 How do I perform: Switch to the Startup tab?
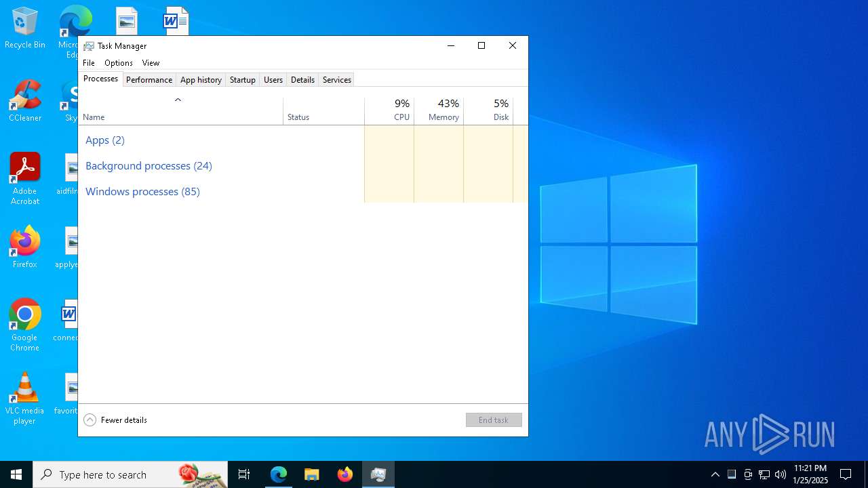(x=242, y=80)
